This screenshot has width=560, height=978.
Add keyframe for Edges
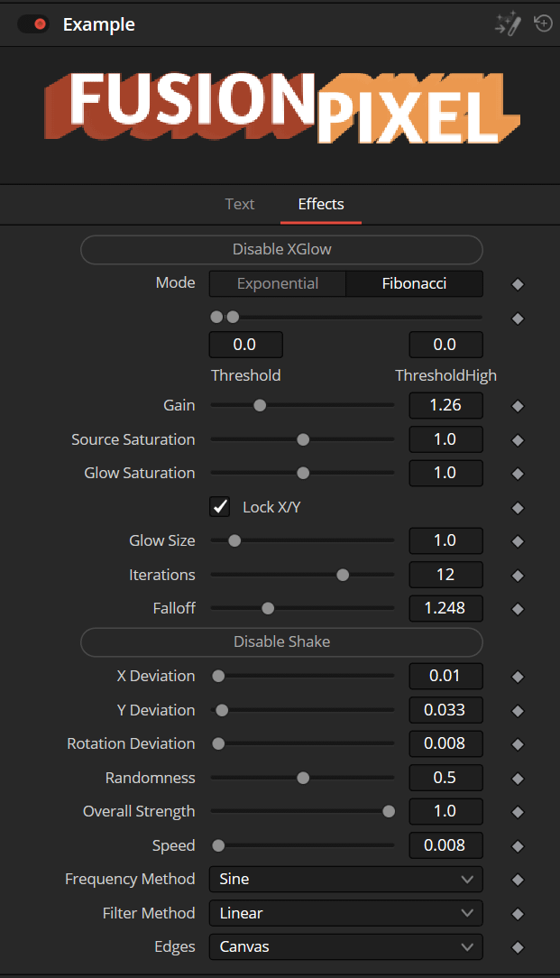[518, 947]
